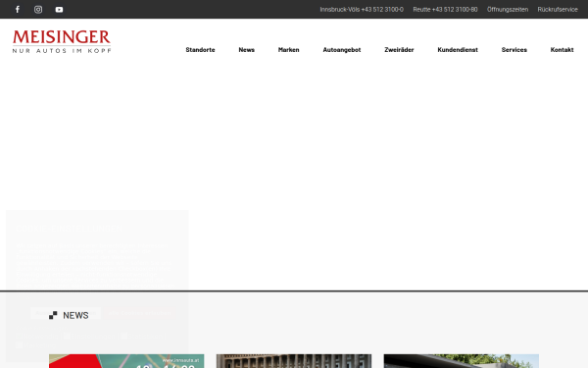Open the Autoangebot menu
Screen dimensions: 588x368
click(342, 50)
